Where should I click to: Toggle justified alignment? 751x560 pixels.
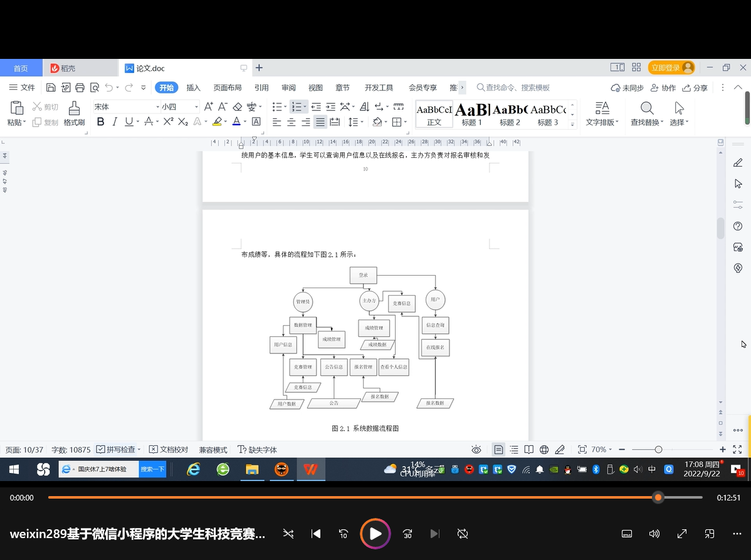320,122
